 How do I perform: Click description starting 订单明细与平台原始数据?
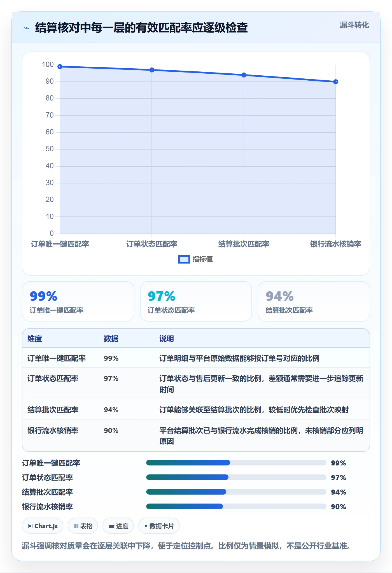pyautogui.click(x=239, y=358)
